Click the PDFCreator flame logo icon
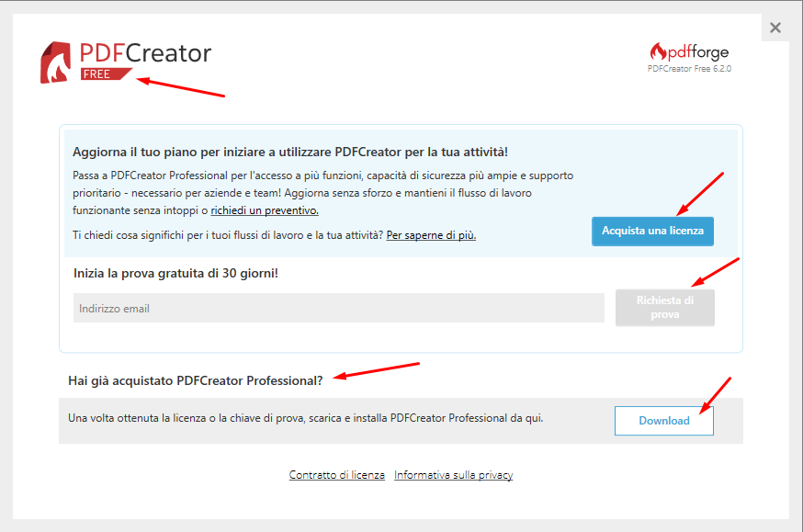Screen dimensions: 803x532 (x=55, y=62)
